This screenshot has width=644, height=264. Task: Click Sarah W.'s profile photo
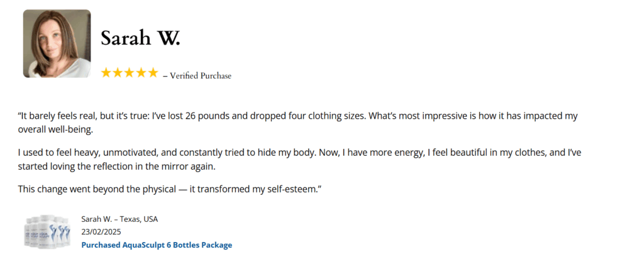[57, 43]
